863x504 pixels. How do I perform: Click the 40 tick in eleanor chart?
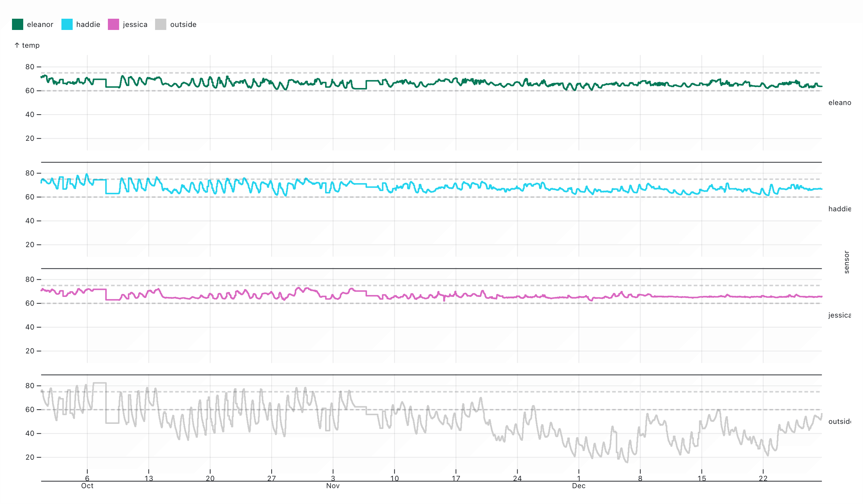click(x=30, y=115)
